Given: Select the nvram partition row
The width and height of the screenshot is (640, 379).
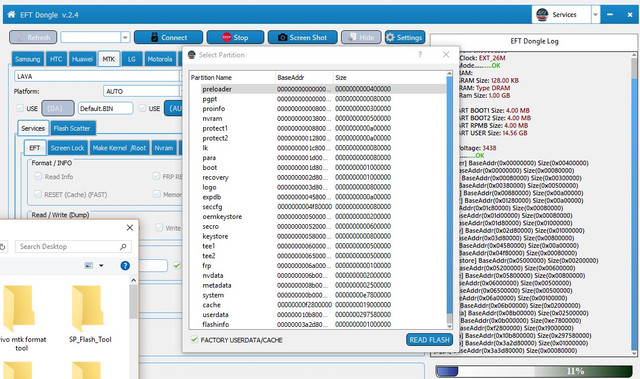Looking at the screenshot, I should click(318, 118).
